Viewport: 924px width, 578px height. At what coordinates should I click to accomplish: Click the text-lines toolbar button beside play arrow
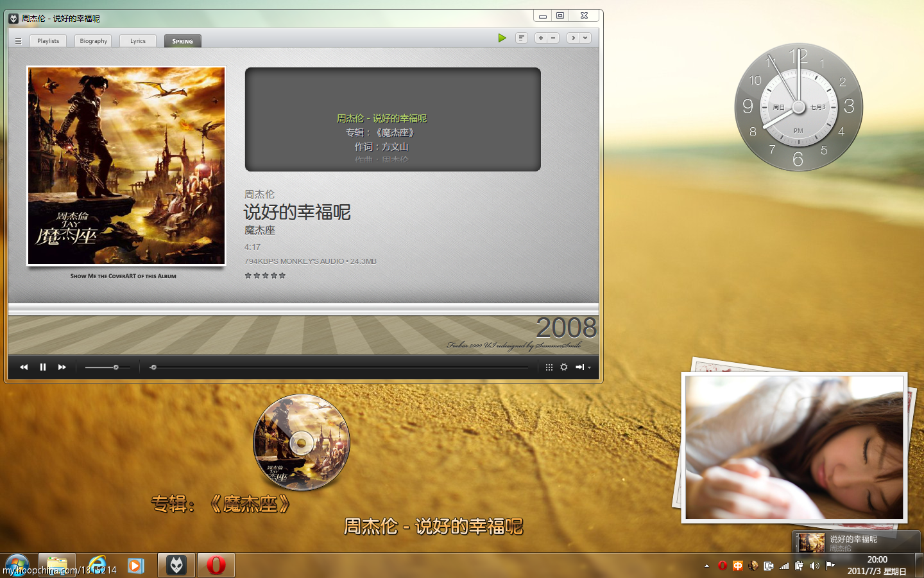pos(522,38)
